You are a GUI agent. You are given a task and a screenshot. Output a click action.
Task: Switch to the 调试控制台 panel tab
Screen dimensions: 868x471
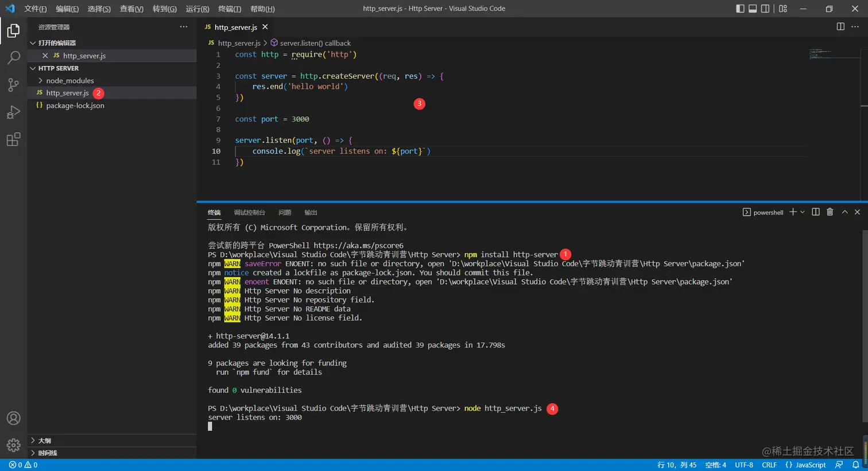coord(250,212)
